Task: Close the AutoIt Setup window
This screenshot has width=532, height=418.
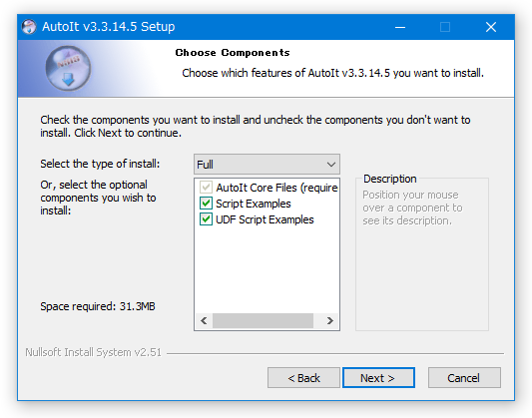Action: pos(491,27)
